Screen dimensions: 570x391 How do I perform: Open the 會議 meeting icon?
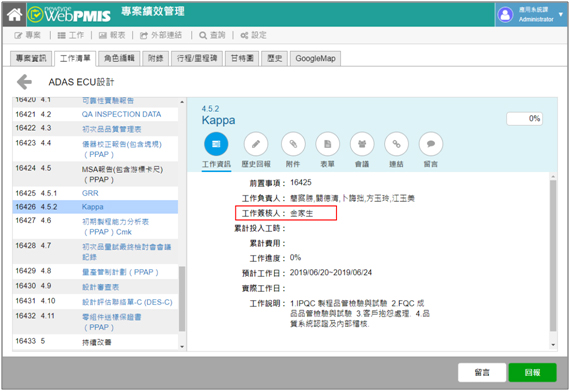click(x=362, y=144)
